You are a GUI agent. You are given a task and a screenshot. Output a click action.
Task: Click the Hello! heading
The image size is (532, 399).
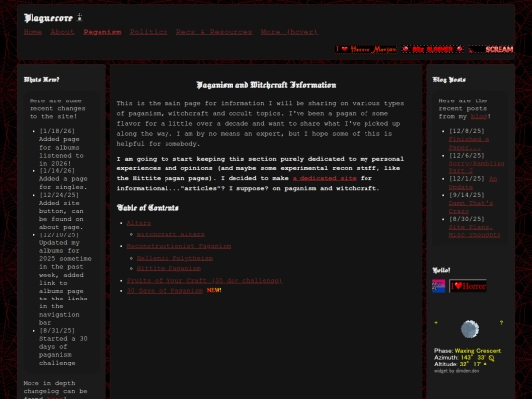point(441,270)
